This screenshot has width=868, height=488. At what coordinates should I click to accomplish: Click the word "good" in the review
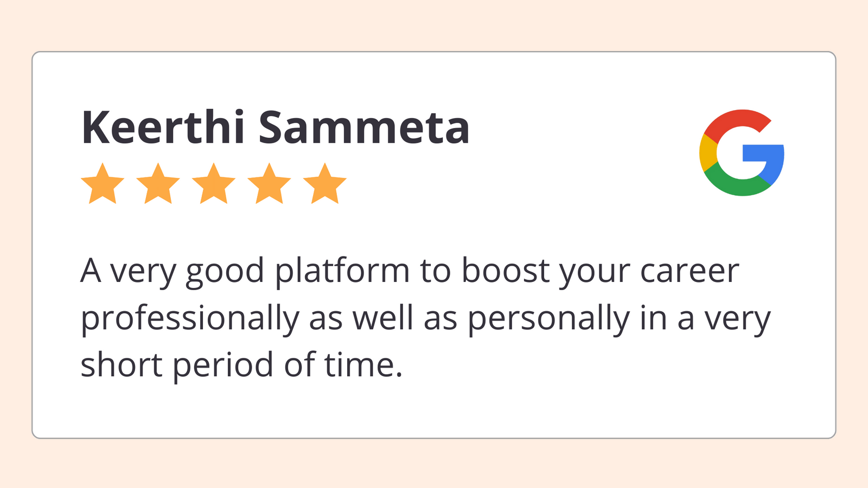[225, 272]
